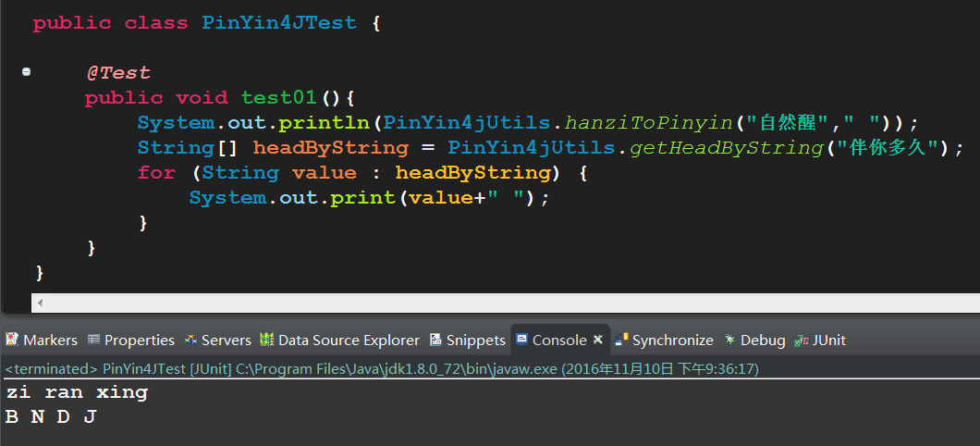980x446 pixels.
Task: Click the string literal "自然醒"
Action: point(790,122)
